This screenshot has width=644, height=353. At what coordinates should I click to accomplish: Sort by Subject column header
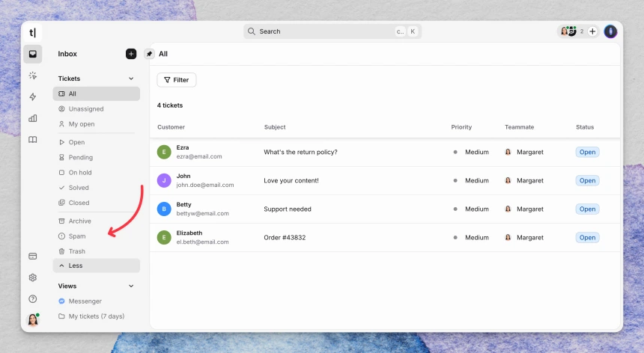click(275, 127)
